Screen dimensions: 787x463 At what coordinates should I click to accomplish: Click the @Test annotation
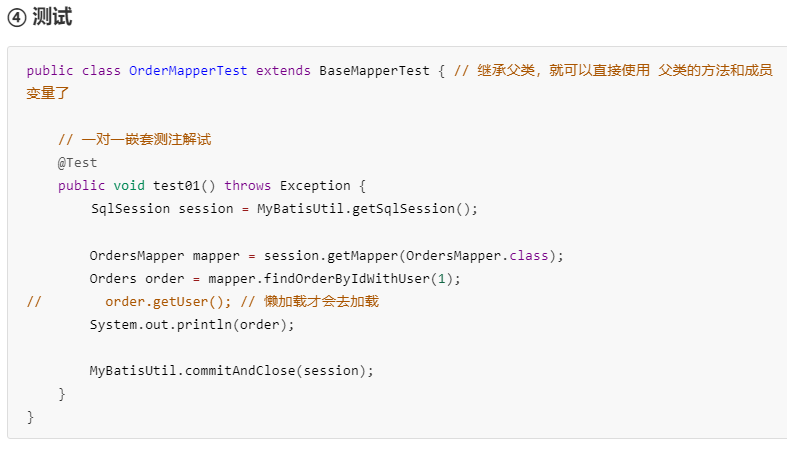pyautogui.click(x=77, y=163)
